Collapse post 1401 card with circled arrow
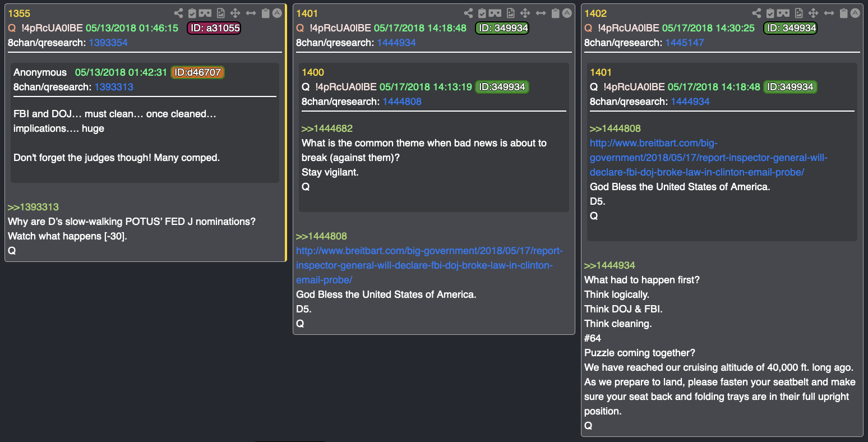 [x=567, y=13]
